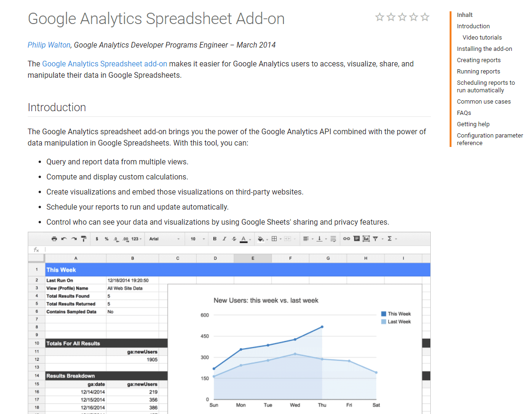The height and width of the screenshot is (414, 532).
Task: Open the functions Sigma icon
Action: (x=390, y=239)
